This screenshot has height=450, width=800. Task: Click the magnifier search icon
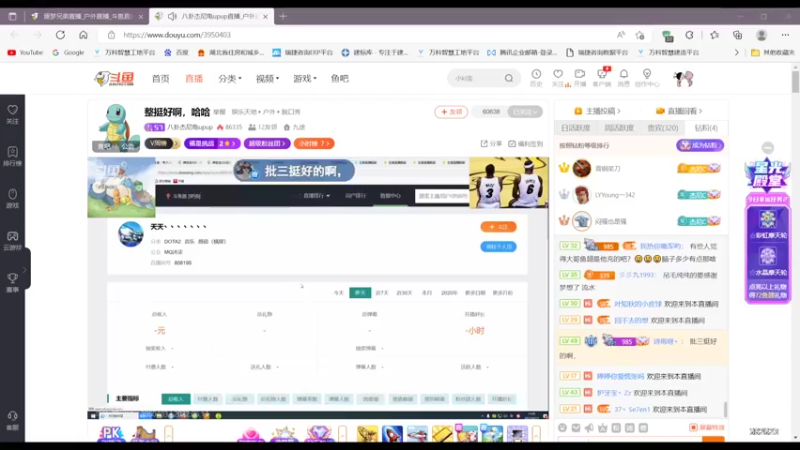click(x=509, y=79)
